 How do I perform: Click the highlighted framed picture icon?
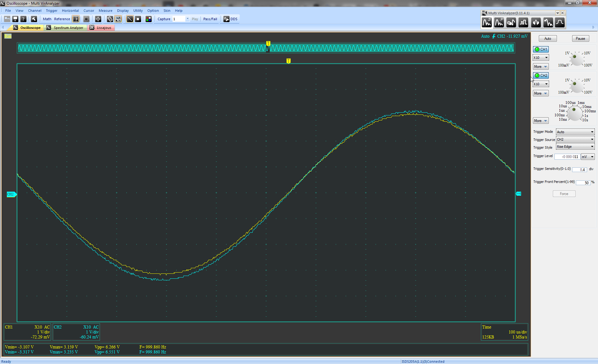(118, 19)
